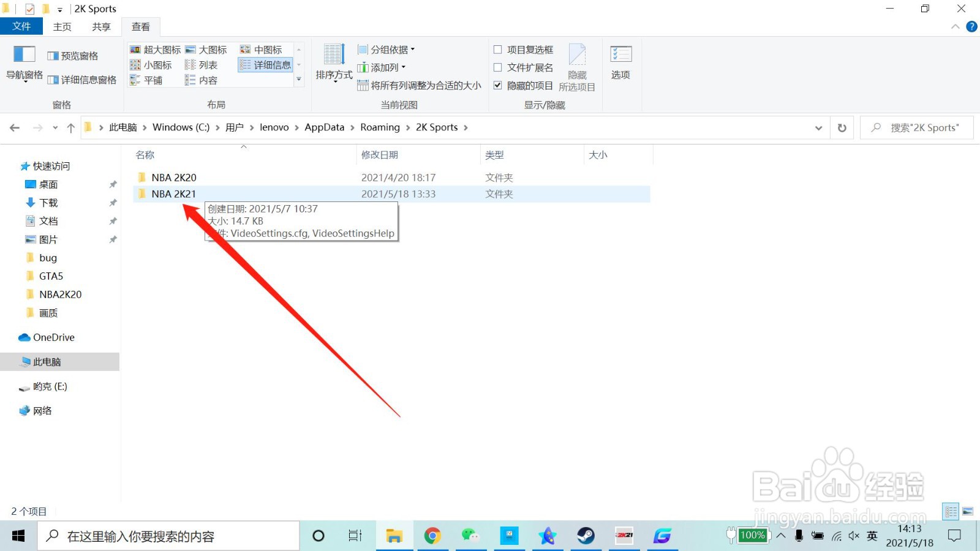Sort by the 大小 size column
Image resolution: width=980 pixels, height=551 pixels.
click(618, 155)
